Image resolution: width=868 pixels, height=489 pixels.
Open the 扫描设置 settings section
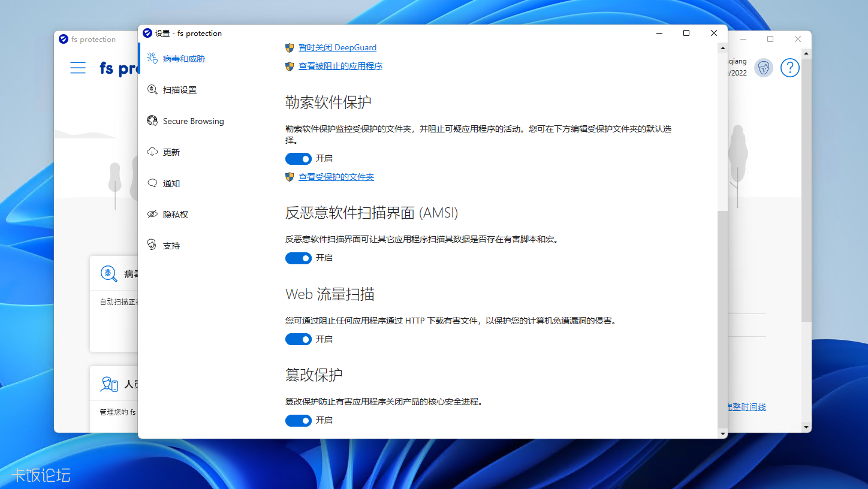177,89
